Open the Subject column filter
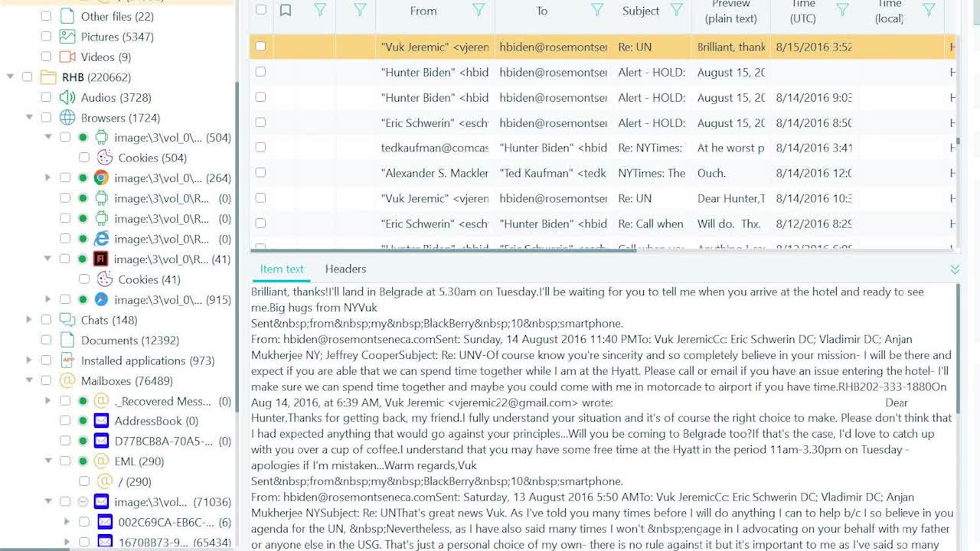 [x=677, y=10]
